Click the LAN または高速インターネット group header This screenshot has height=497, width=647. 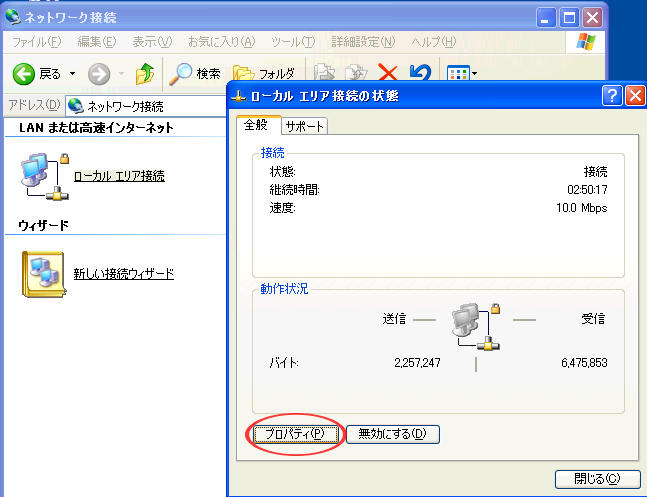pyautogui.click(x=96, y=128)
